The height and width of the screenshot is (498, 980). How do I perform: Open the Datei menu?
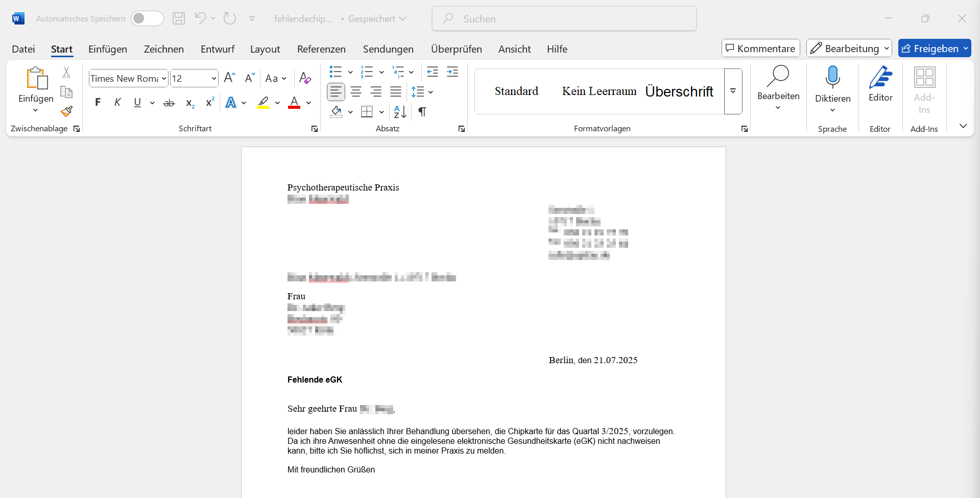pos(23,49)
